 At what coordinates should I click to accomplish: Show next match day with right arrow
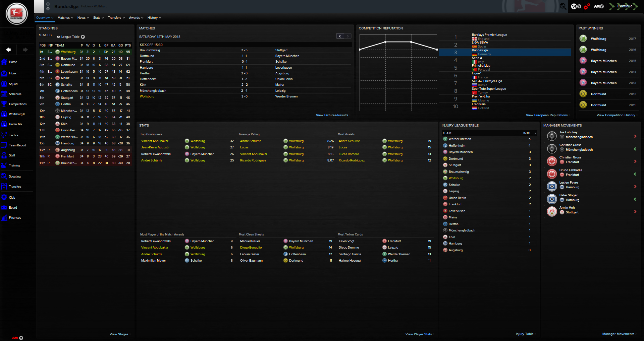coord(348,36)
